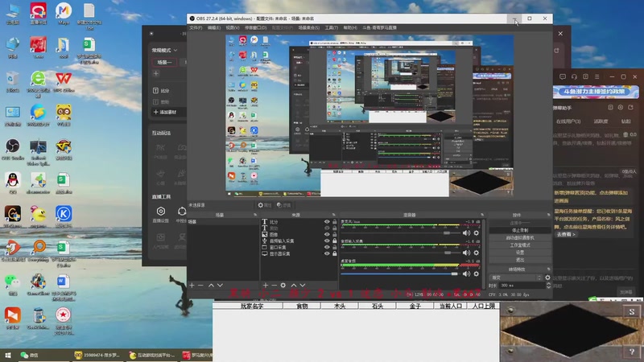Open the 渐变 scene transition dropdown

click(x=516, y=278)
